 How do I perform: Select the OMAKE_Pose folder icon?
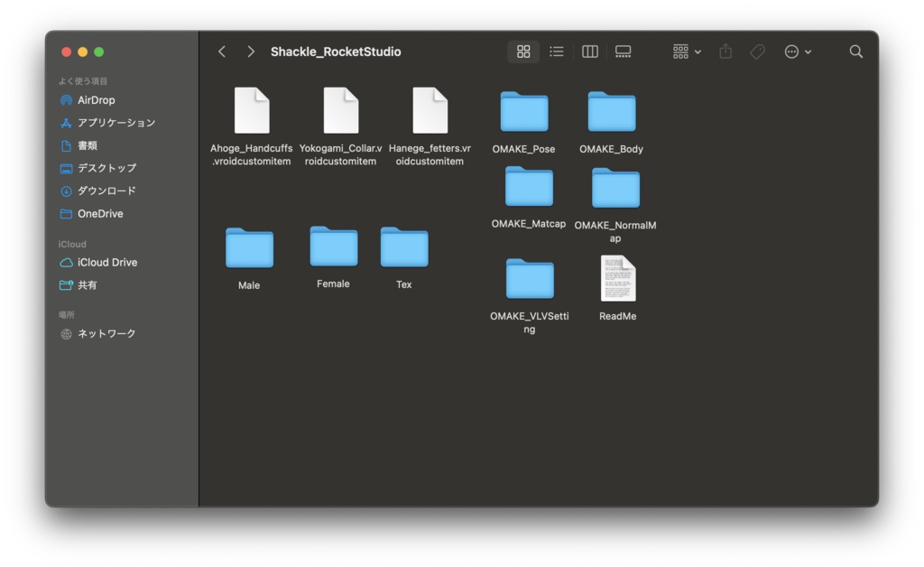tap(524, 111)
